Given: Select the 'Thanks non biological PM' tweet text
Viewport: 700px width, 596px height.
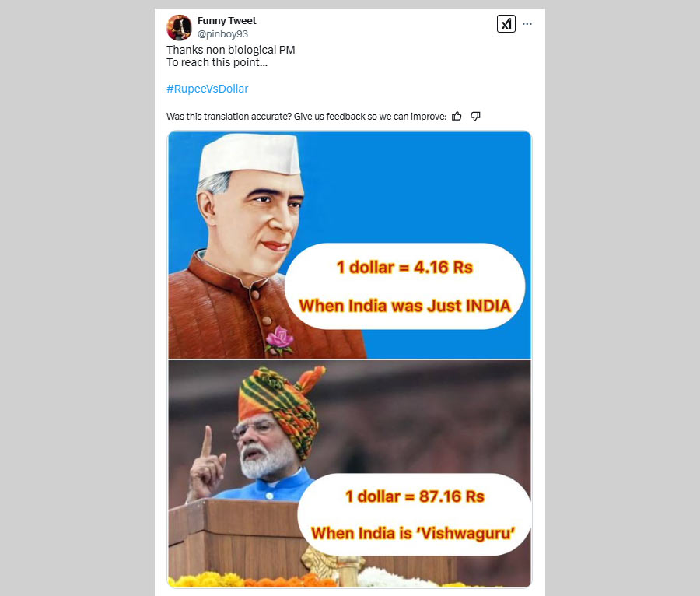Looking at the screenshot, I should pyautogui.click(x=231, y=50).
